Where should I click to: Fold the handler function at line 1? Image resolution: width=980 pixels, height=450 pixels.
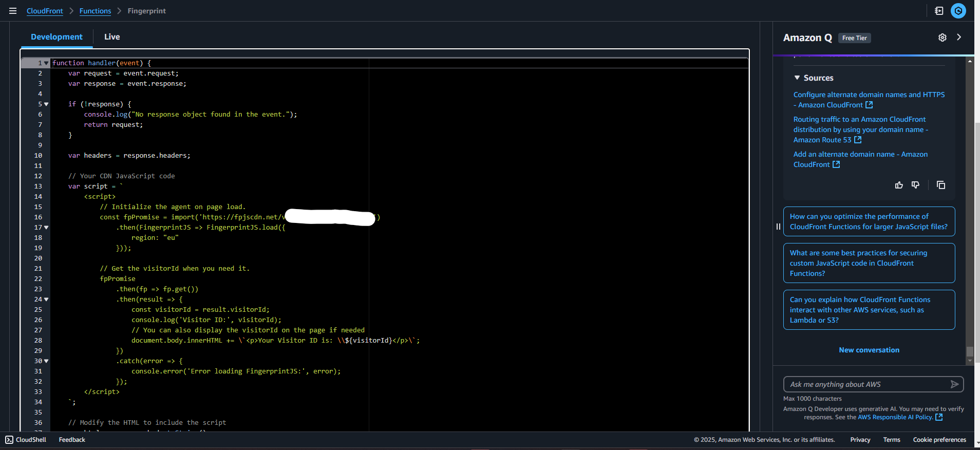[46, 63]
